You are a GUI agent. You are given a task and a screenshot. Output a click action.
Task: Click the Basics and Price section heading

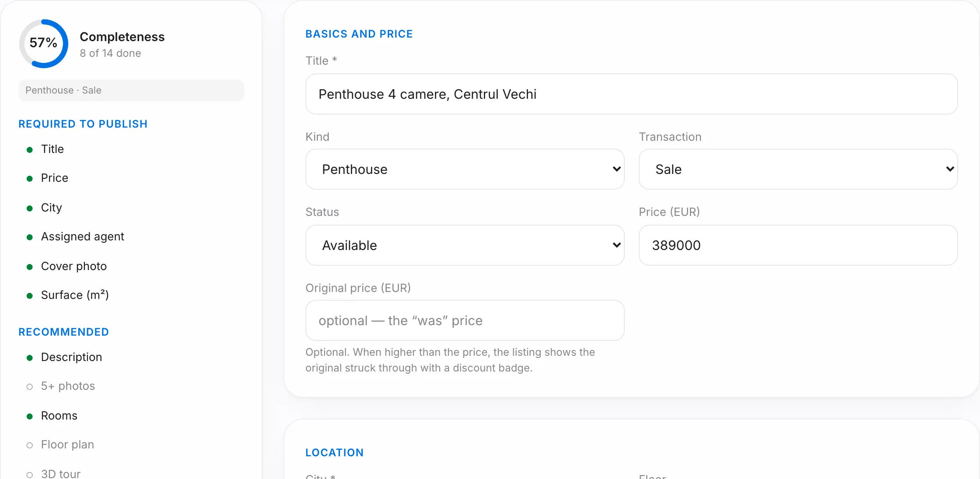(359, 34)
